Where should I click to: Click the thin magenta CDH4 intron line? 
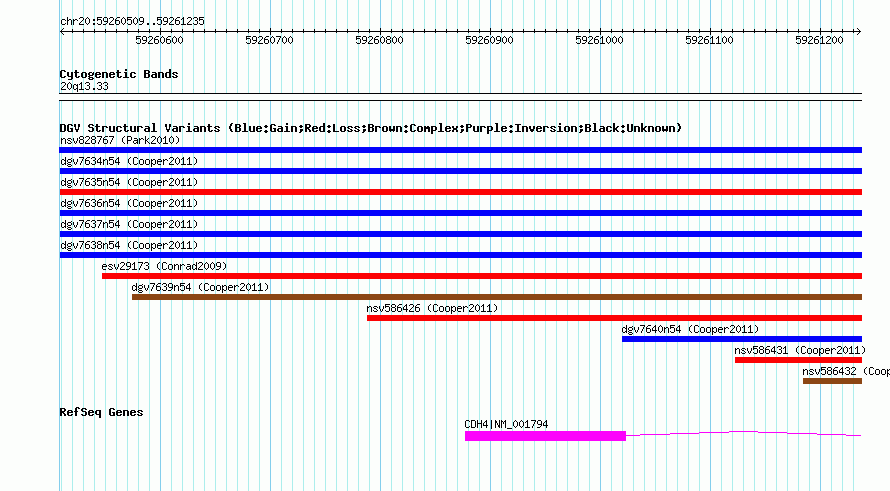pyautogui.click(x=744, y=433)
